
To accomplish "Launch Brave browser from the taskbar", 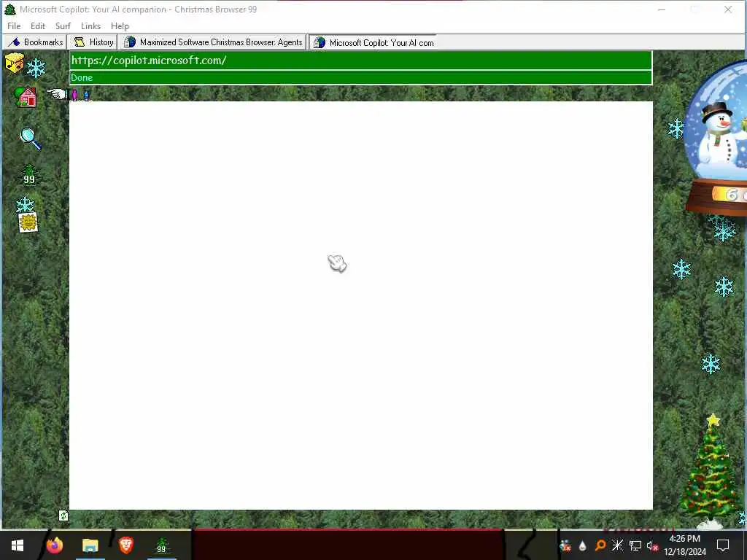I will 125,545.
